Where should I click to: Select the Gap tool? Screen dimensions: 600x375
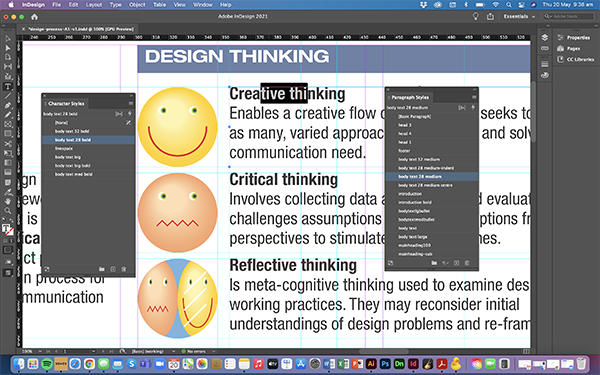click(x=8, y=67)
